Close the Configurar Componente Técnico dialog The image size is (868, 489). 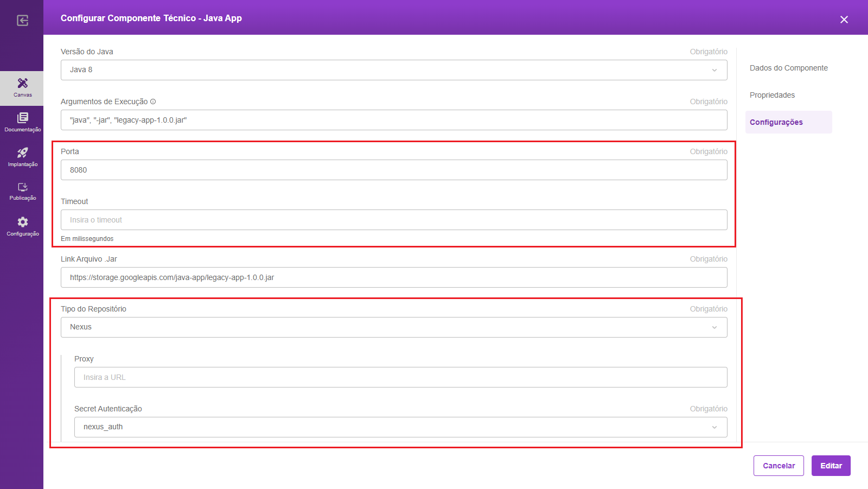[844, 20]
